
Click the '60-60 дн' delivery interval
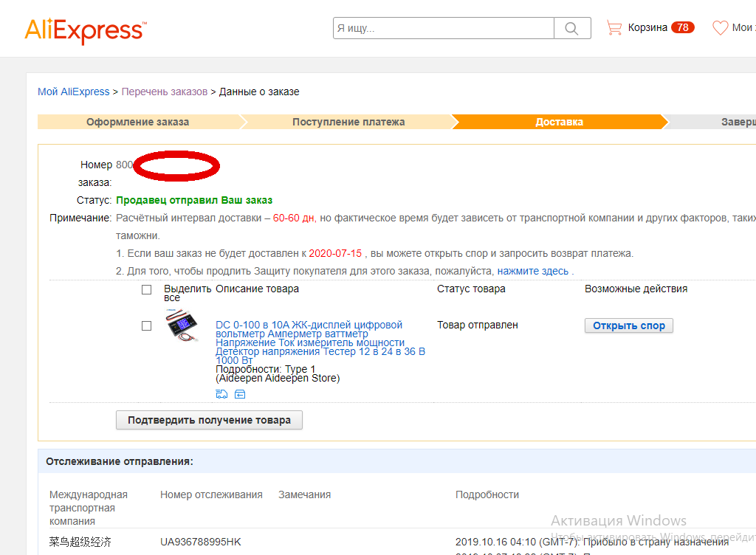pos(294,218)
